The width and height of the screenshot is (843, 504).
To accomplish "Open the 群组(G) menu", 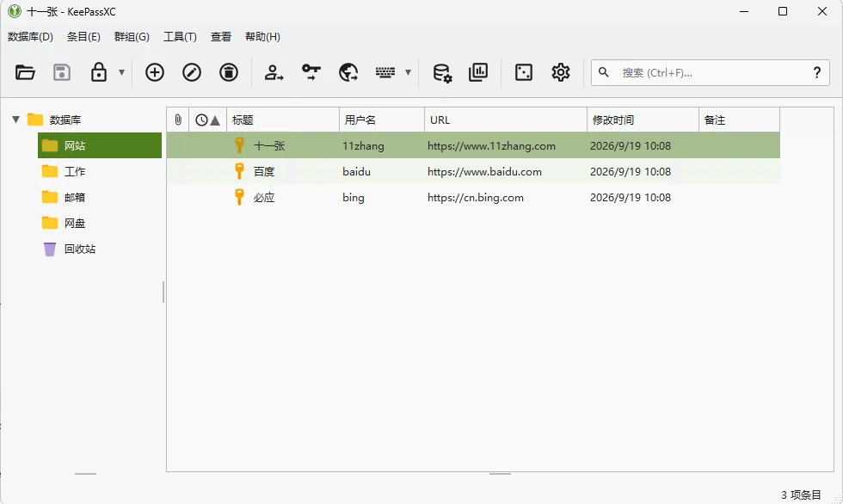I will click(x=132, y=36).
